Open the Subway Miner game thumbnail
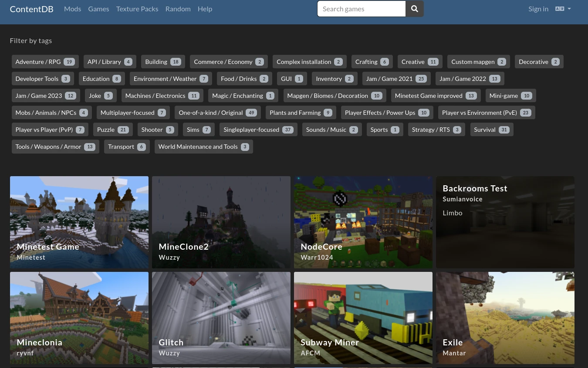Screen dimensions: 588x368 363,318
